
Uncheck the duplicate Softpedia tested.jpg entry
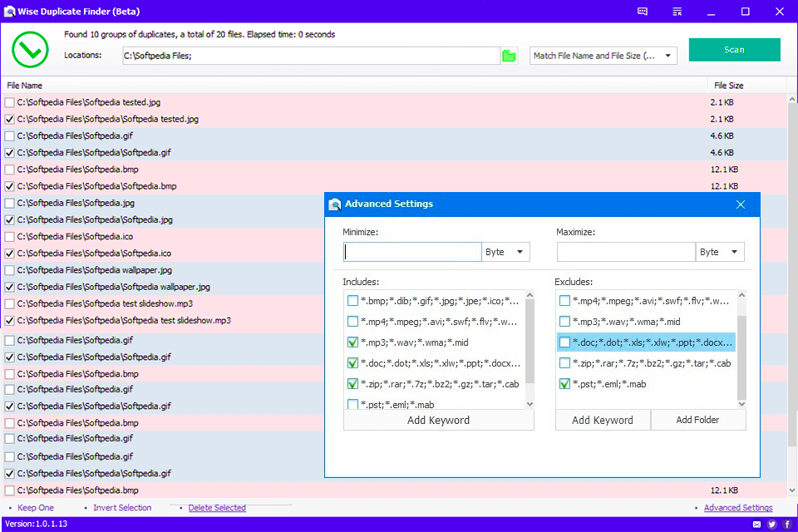pyautogui.click(x=11, y=119)
